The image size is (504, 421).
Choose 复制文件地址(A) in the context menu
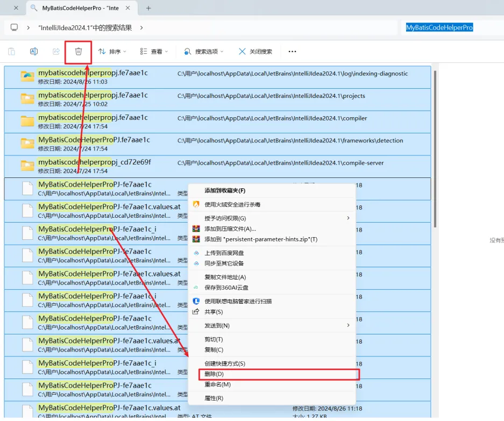click(x=272, y=277)
